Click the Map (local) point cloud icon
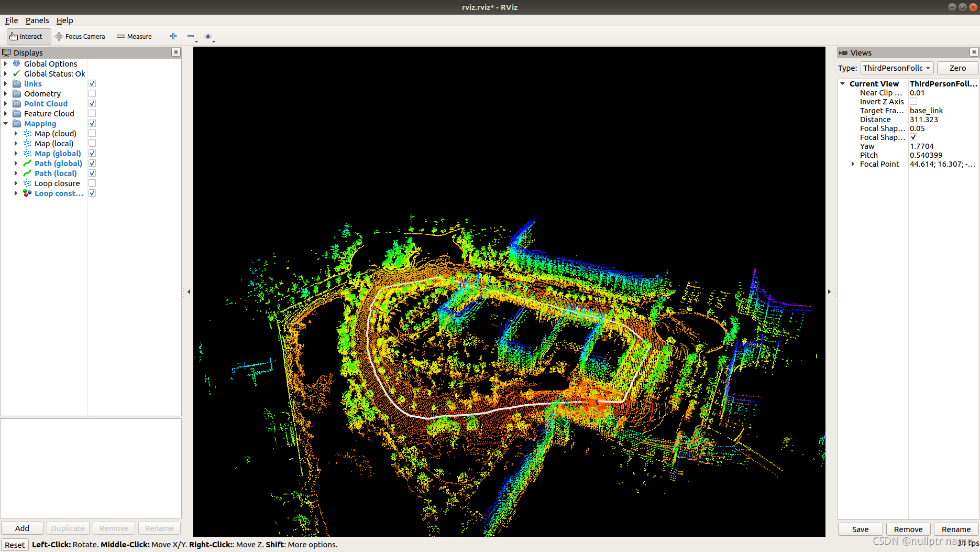Image resolution: width=980 pixels, height=552 pixels. tap(27, 143)
